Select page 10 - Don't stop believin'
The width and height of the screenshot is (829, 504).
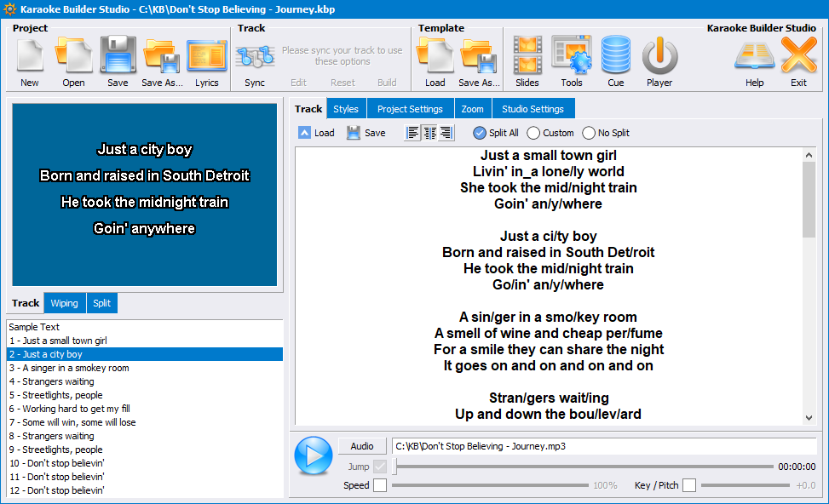144,463
